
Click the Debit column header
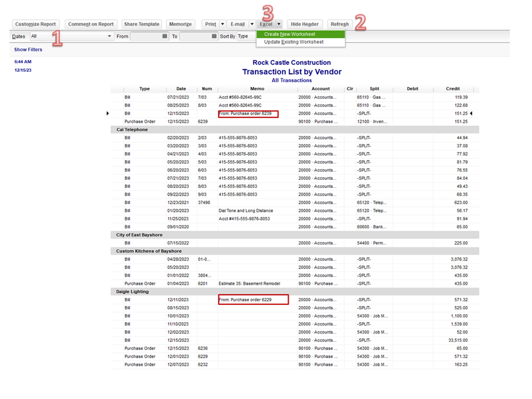pos(413,89)
